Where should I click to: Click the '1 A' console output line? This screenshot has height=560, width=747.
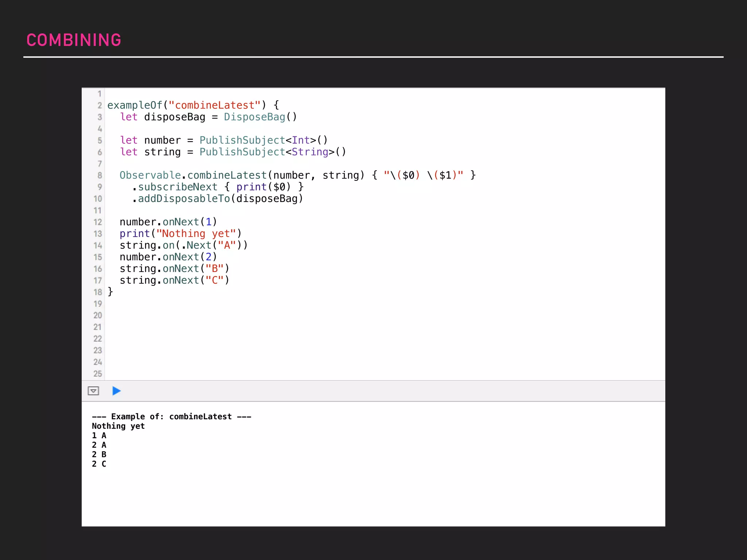coord(99,435)
